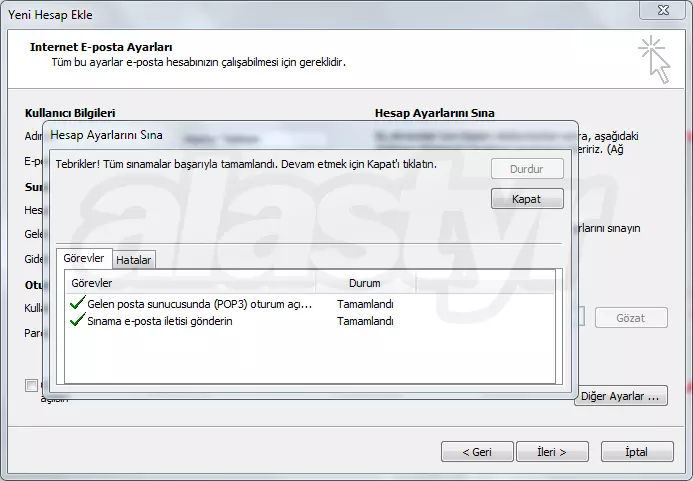Select the Görevler tab
693x481 pixels.
click(x=84, y=258)
